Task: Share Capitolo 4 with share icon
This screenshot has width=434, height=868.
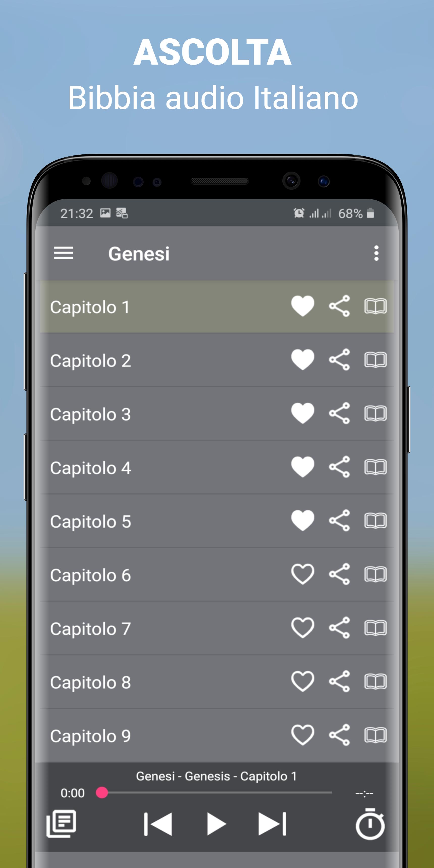Action: [339, 467]
